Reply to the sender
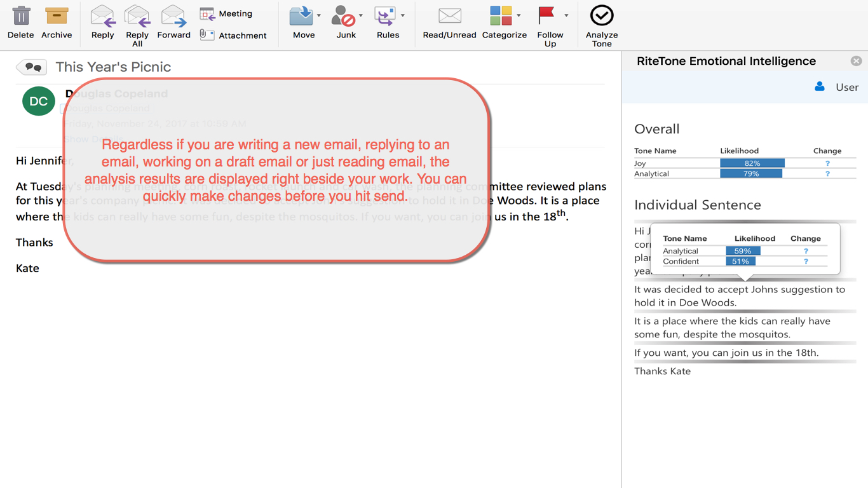Image resolution: width=868 pixels, height=488 pixels. click(x=102, y=22)
